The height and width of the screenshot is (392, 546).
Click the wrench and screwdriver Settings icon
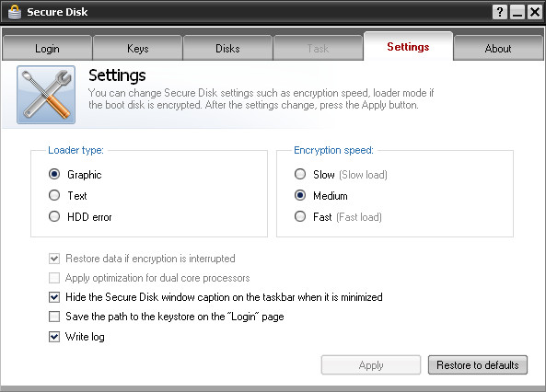(46, 95)
